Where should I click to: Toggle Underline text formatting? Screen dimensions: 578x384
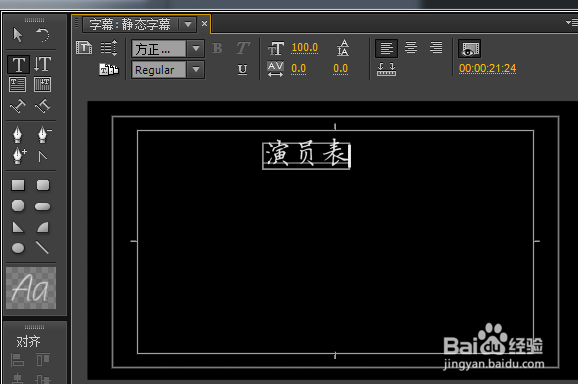[x=242, y=69]
